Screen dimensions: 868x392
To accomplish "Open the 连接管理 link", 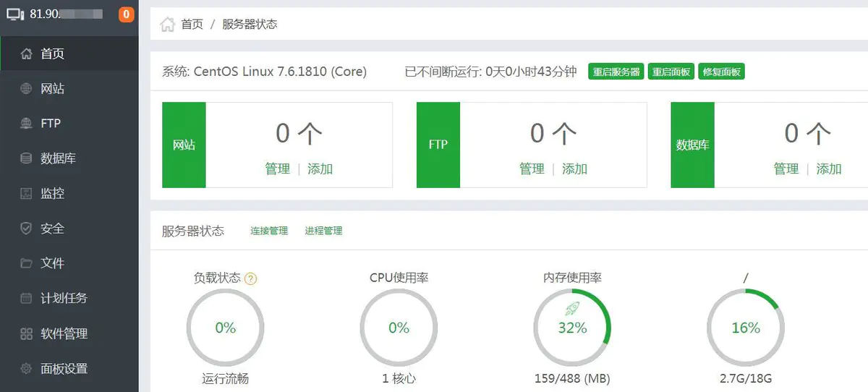I will pos(269,231).
